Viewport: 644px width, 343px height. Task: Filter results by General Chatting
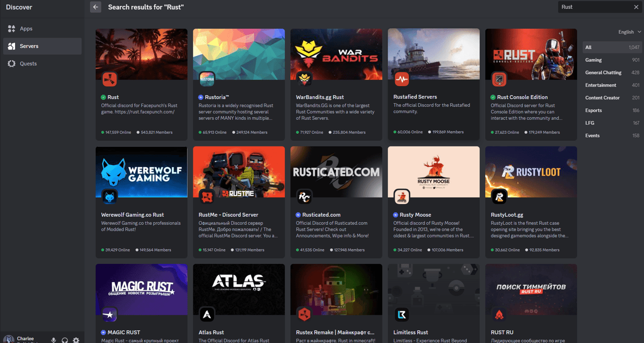[612, 73]
